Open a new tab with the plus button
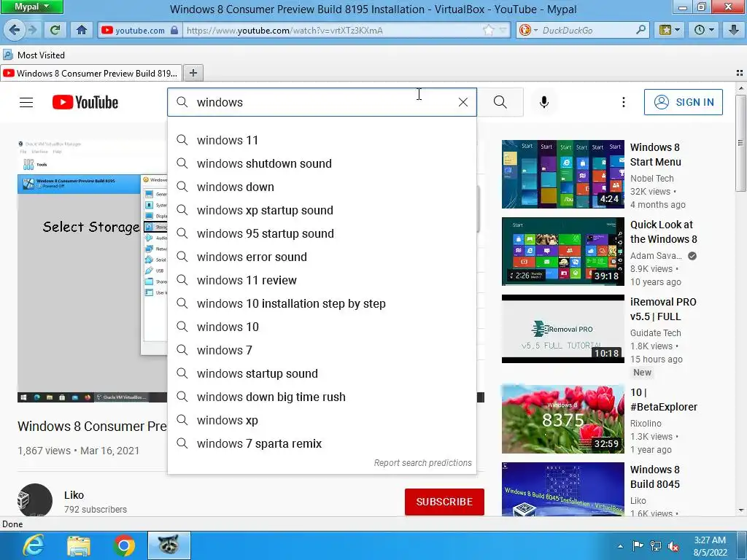747x560 pixels. click(x=193, y=73)
